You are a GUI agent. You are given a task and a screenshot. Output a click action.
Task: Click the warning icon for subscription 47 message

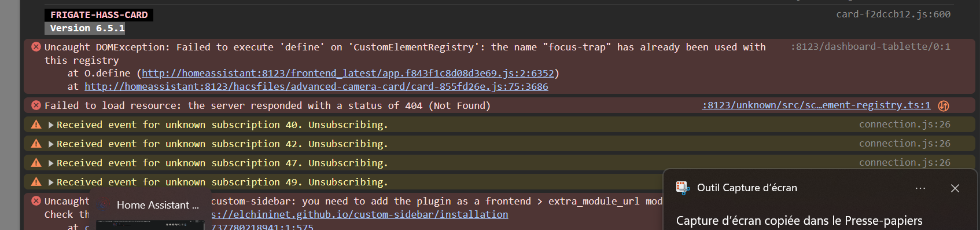36,163
